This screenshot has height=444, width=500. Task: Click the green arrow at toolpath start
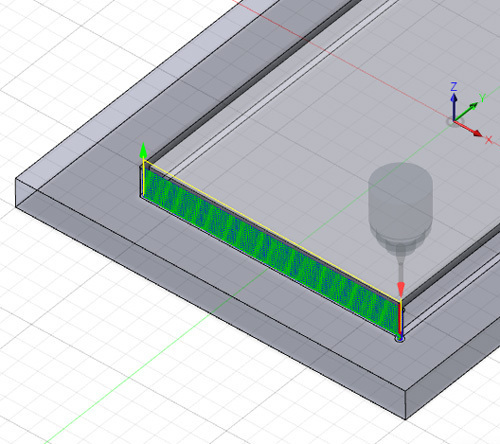pyautogui.click(x=143, y=150)
